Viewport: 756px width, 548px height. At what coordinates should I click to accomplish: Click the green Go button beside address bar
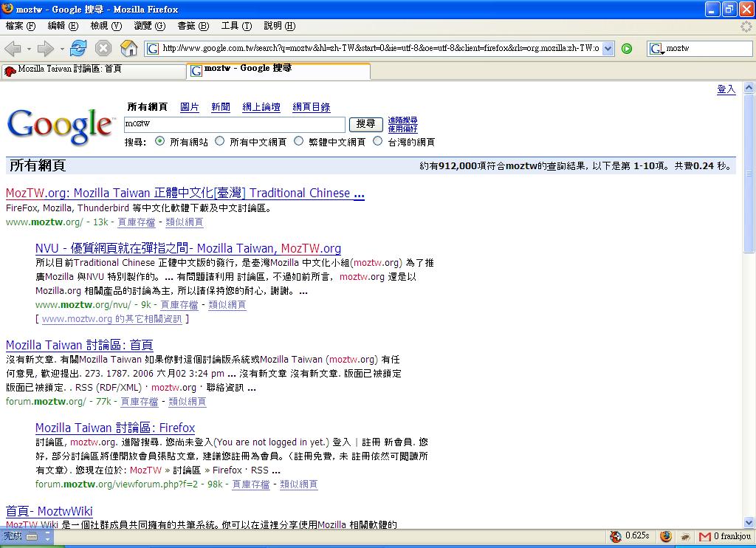[627, 49]
